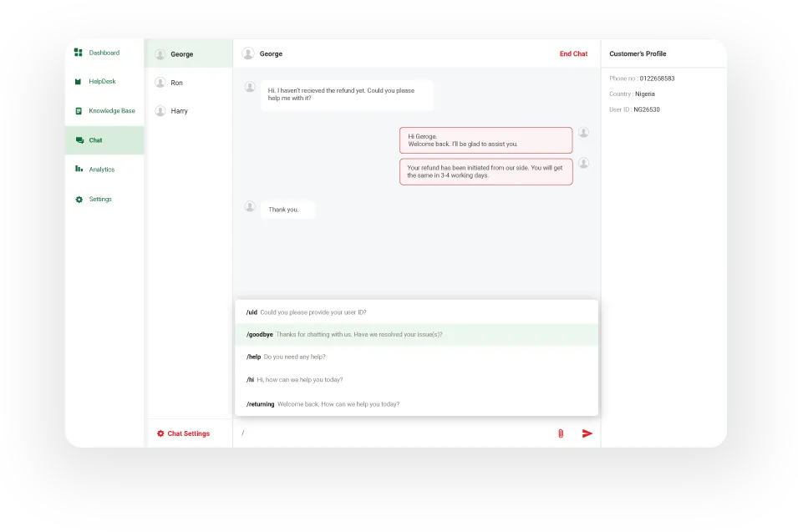The image size is (798, 532).
Task: Send the message using the paper plane icon
Action: click(587, 433)
